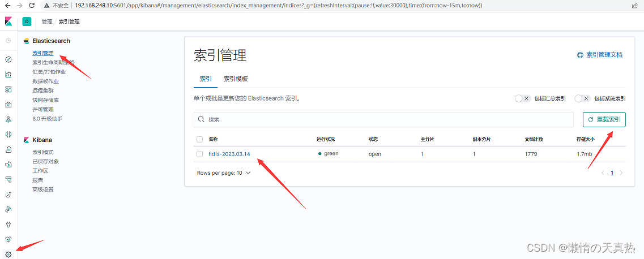Open Machine Learning icon in sidebar
Image resolution: width=644 pixels, height=259 pixels.
[8, 135]
